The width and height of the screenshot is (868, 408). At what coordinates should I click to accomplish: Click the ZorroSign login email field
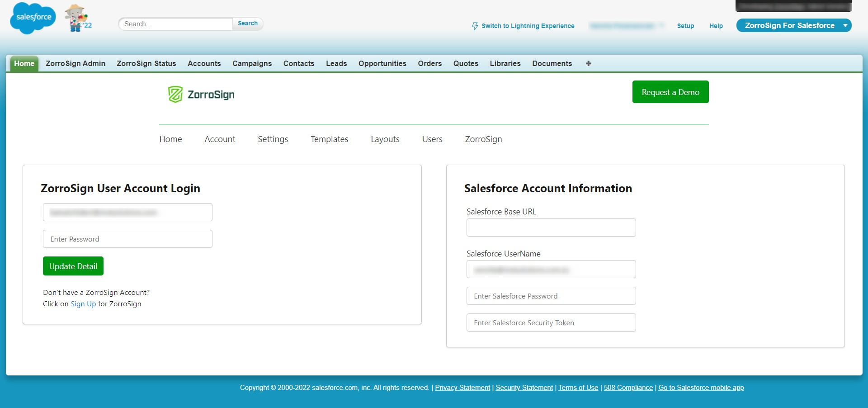pos(127,212)
